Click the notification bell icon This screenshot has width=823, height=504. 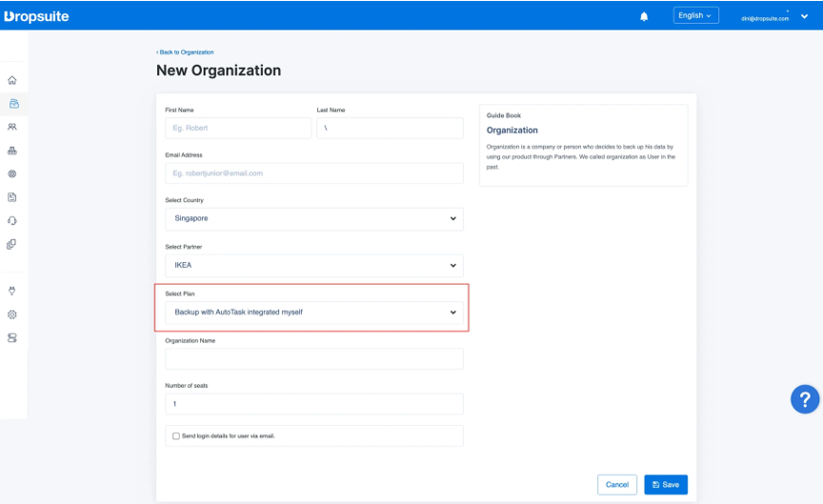click(644, 16)
